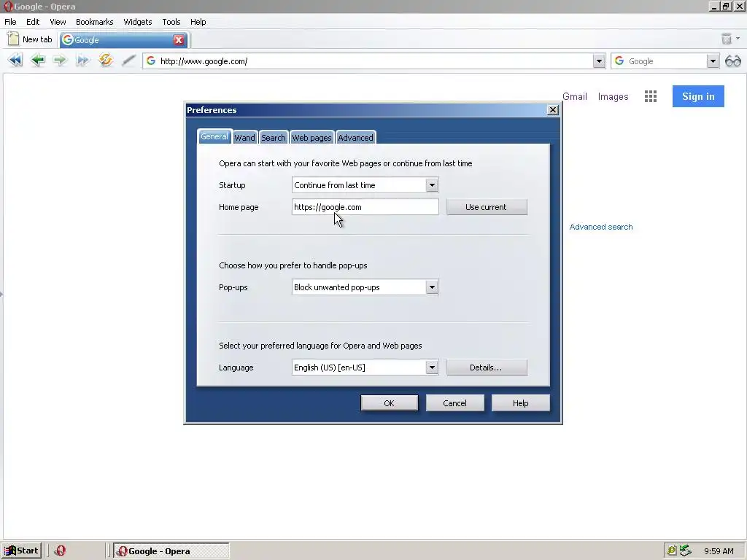
Task: Reload the page with the Reload icon
Action: pos(105,60)
